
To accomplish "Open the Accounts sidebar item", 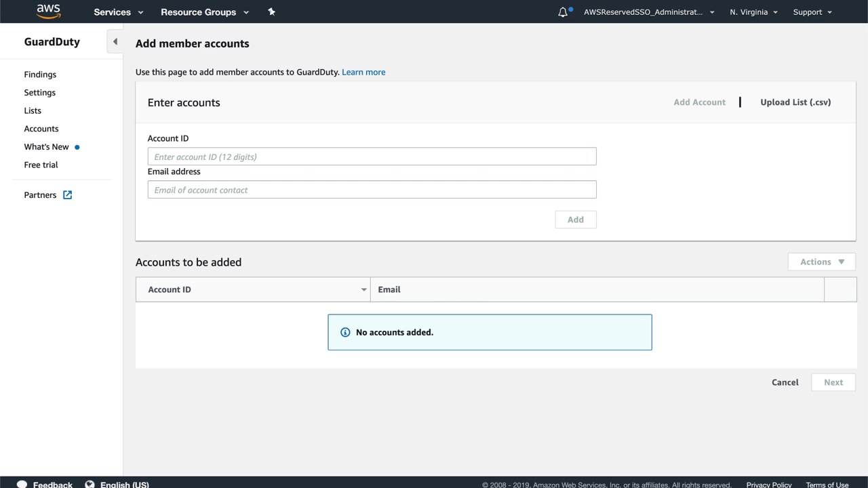I will [41, 129].
